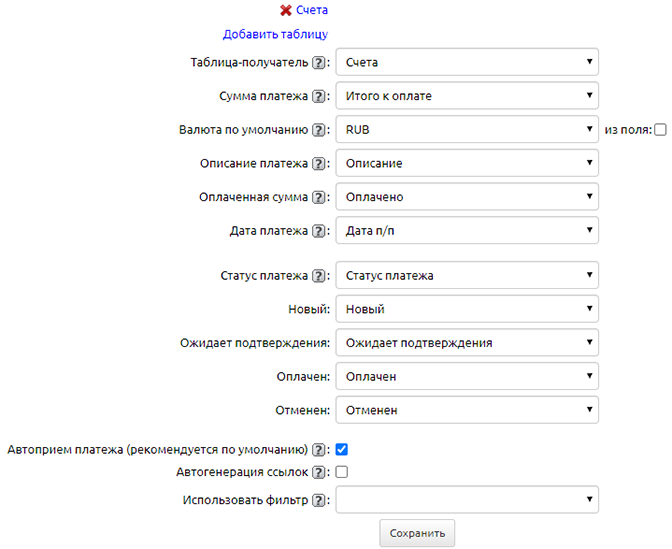Click the Счета link at top
The height and width of the screenshot is (549, 672).
pos(312,10)
